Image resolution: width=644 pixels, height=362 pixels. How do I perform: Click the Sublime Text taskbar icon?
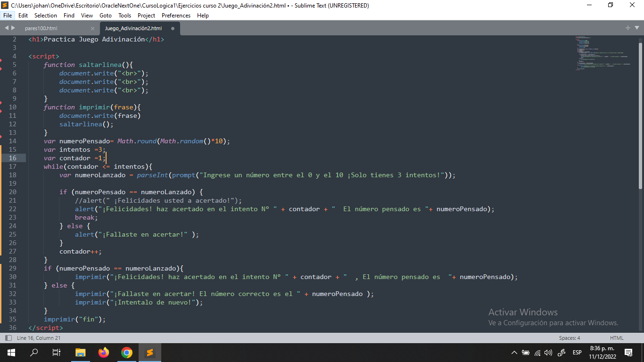tap(149, 353)
